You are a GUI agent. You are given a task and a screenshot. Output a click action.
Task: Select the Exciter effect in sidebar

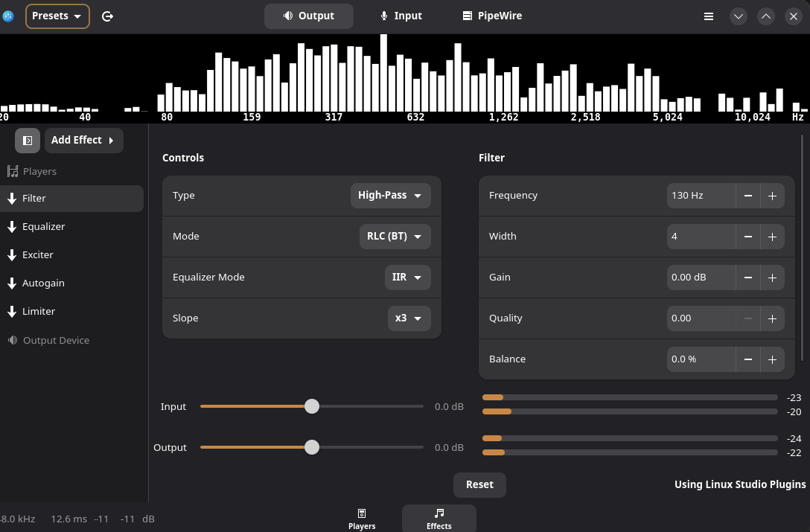point(71,255)
